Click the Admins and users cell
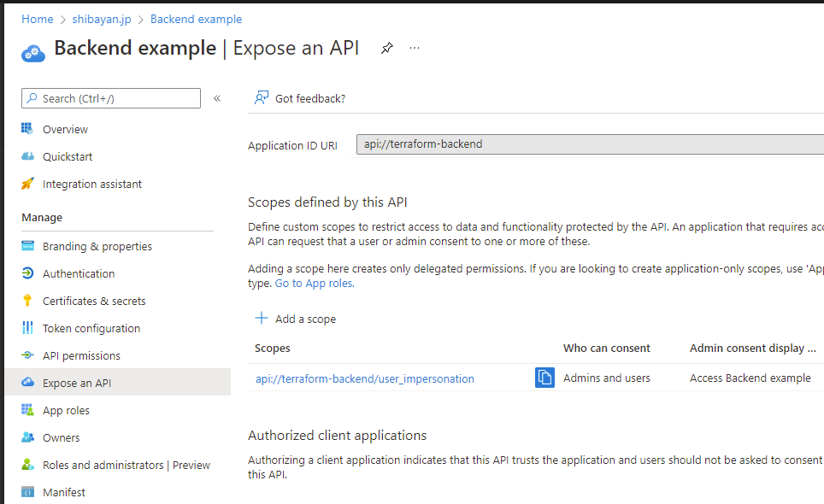The width and height of the screenshot is (824, 504). click(x=606, y=378)
